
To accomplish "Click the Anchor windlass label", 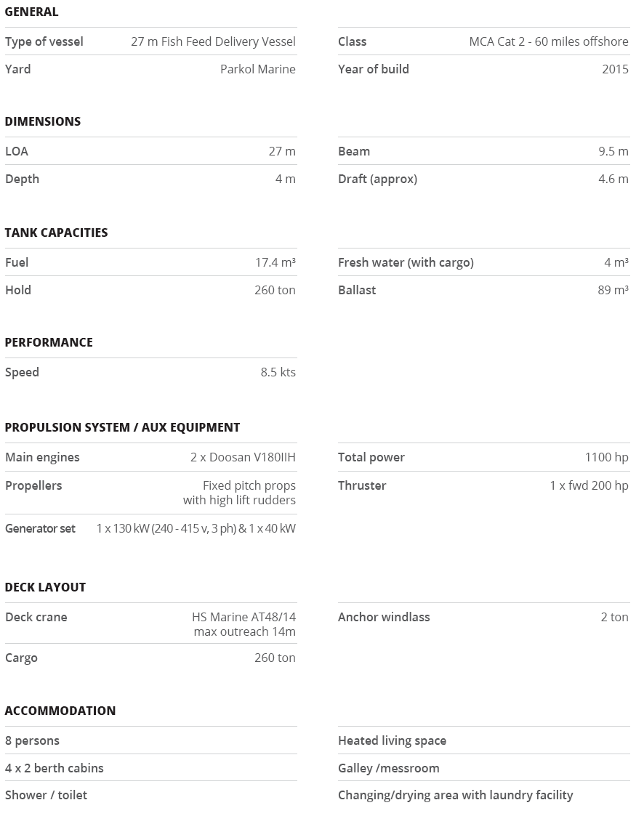I will pyautogui.click(x=384, y=617).
